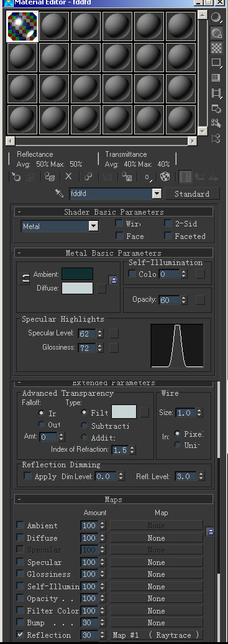228x644 pixels.
Task: Enable the Face Map checkbox
Action: [x=119, y=236]
